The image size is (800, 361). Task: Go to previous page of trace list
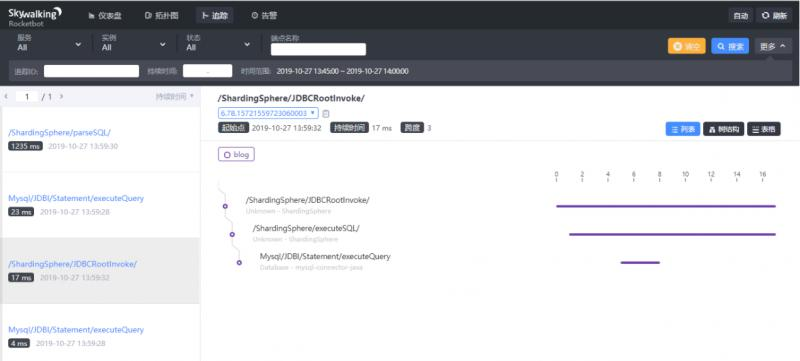tap(6, 96)
